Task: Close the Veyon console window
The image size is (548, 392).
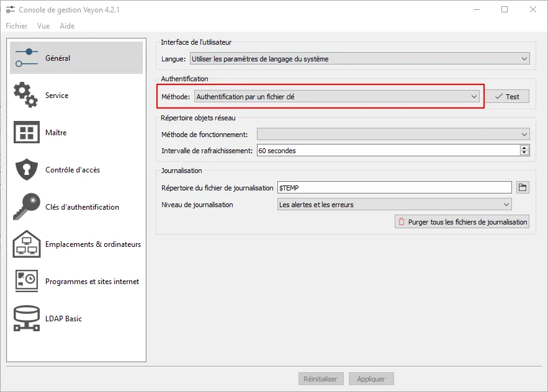Action: click(532, 9)
